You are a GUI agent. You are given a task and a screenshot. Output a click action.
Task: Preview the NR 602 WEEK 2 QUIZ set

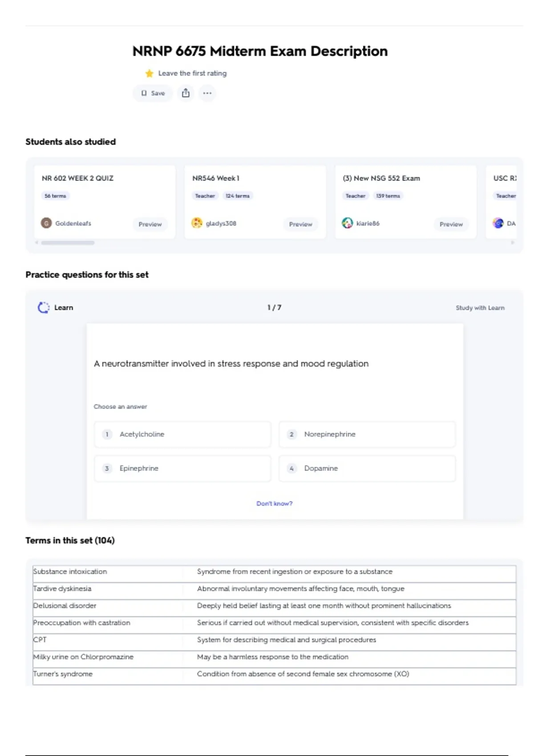click(150, 224)
